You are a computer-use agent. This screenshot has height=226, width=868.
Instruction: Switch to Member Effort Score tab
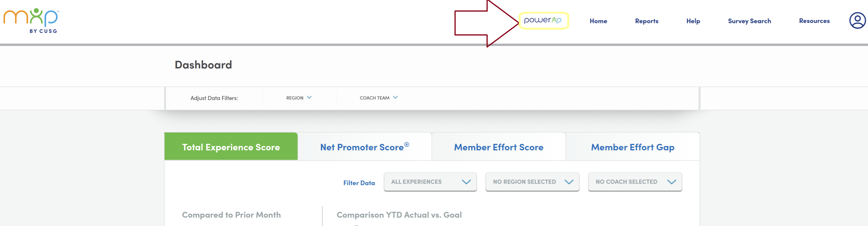coord(499,147)
